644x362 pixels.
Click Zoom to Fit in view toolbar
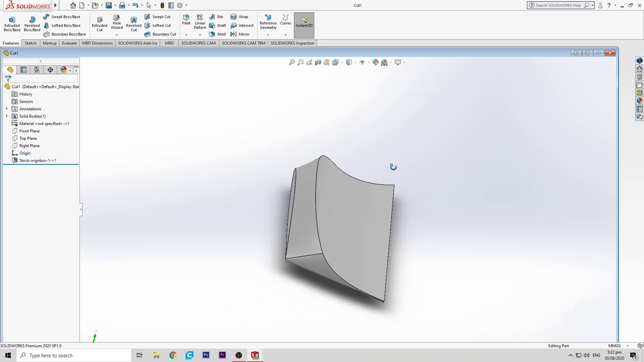[292, 62]
